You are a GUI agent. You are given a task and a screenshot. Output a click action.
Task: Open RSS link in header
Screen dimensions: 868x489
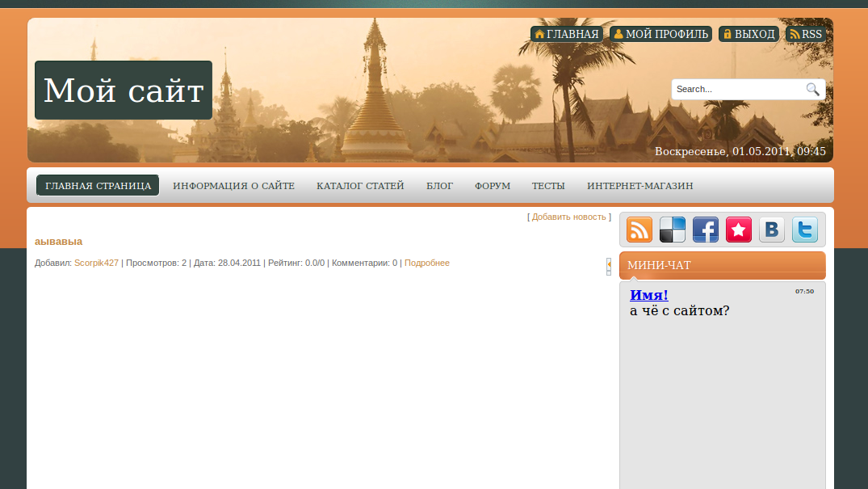pyautogui.click(x=806, y=34)
